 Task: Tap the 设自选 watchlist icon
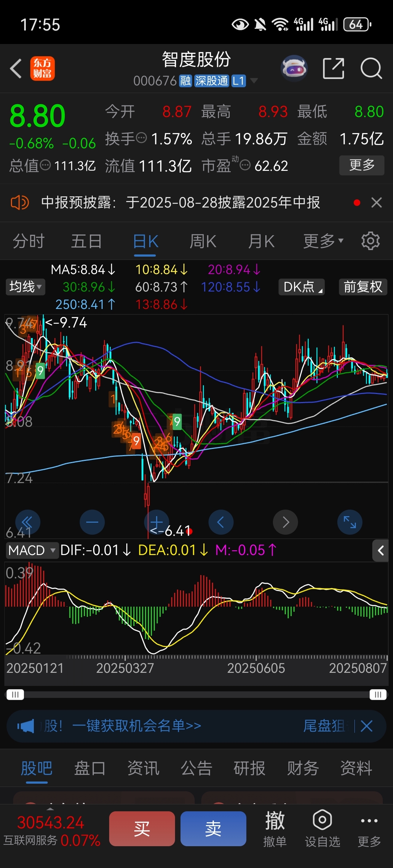tap(322, 829)
